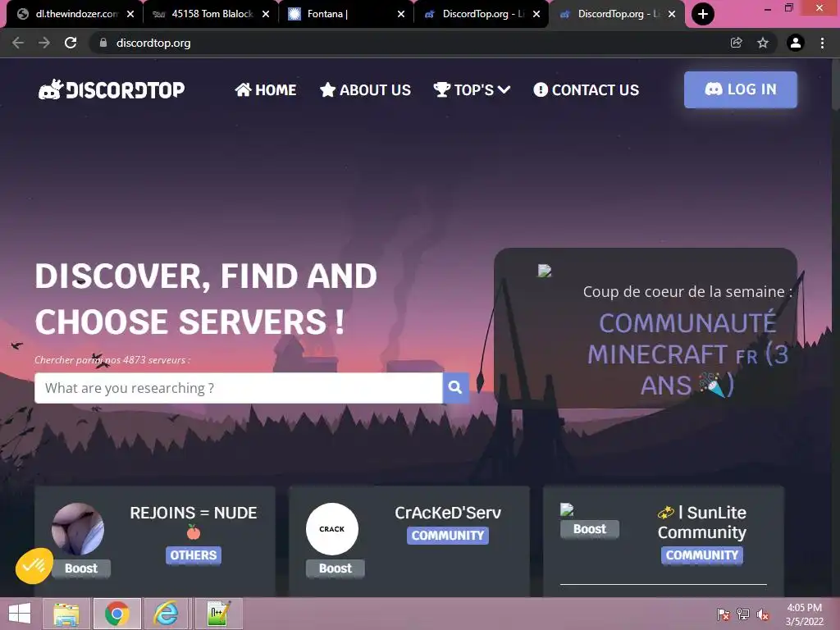Click the Chrome taskbar icon
Viewport: 840px width, 630px height.
tap(117, 614)
